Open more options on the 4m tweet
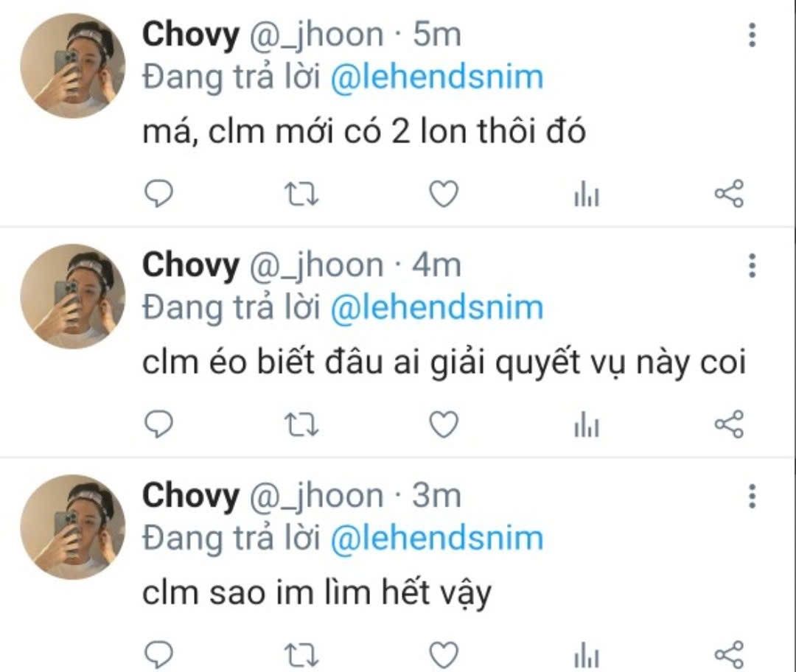 click(753, 265)
